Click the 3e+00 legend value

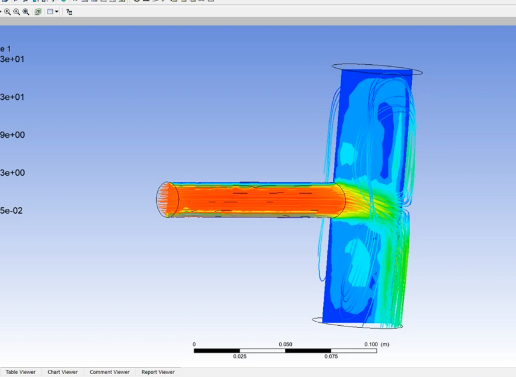pyautogui.click(x=12, y=173)
